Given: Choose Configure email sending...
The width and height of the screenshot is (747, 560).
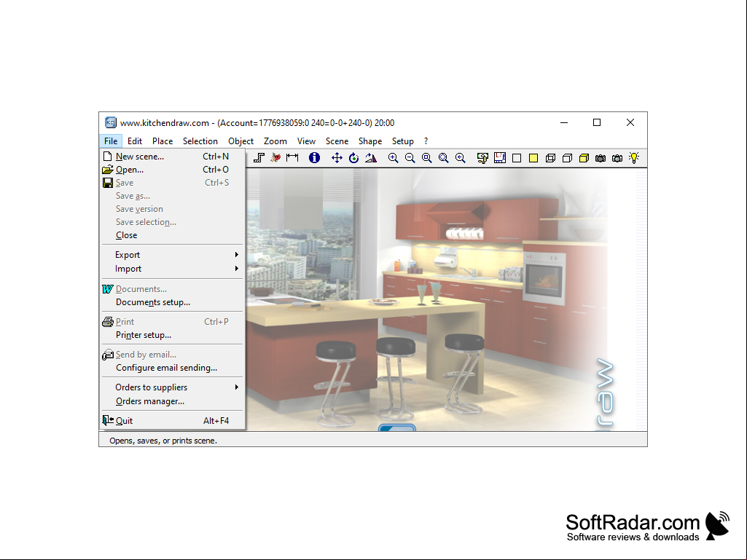Looking at the screenshot, I should [173, 368].
